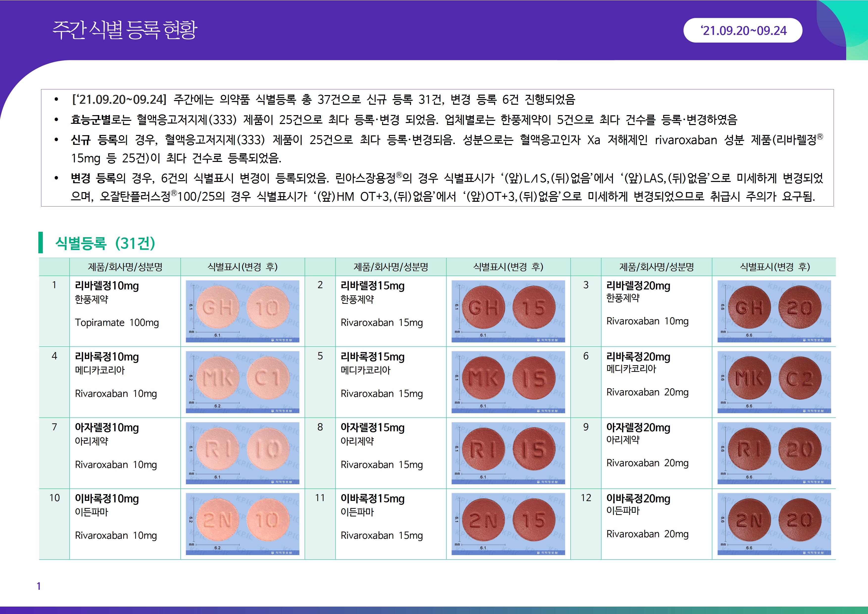Click the 2N 15 pill thumbnail

(508, 524)
